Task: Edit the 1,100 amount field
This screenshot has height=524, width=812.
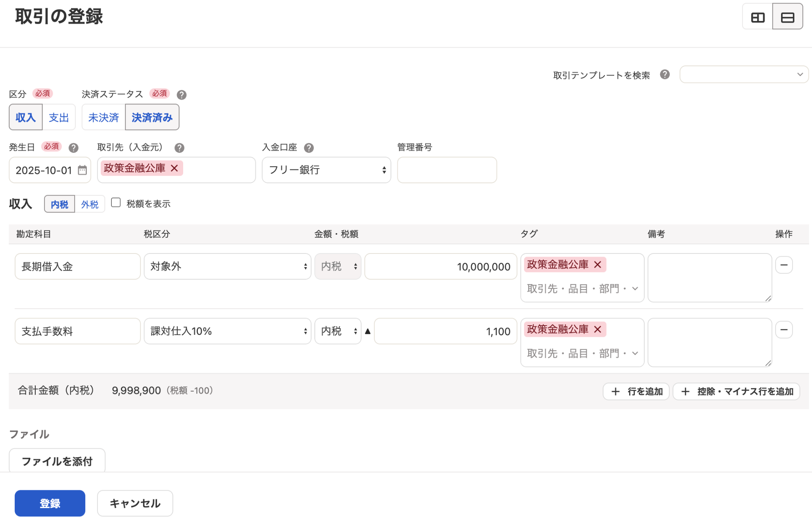Action: tap(445, 331)
